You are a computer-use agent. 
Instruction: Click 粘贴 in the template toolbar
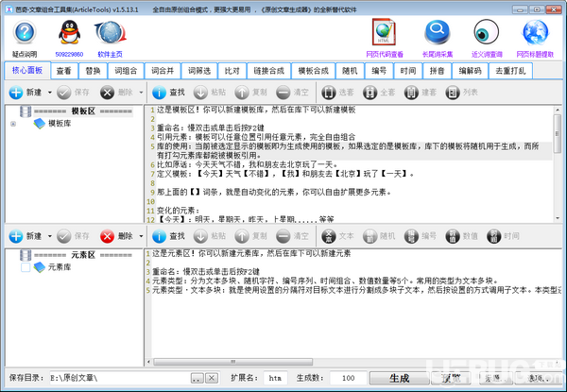[x=210, y=93]
